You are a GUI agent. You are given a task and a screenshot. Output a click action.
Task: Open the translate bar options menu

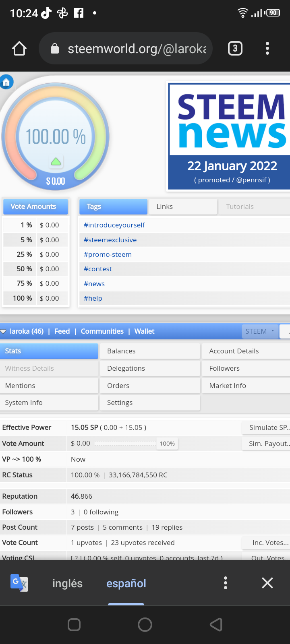[226, 583]
